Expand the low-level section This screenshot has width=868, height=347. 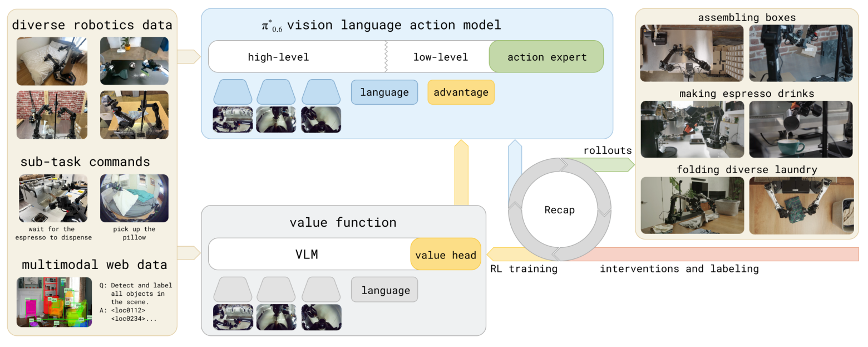point(439,56)
